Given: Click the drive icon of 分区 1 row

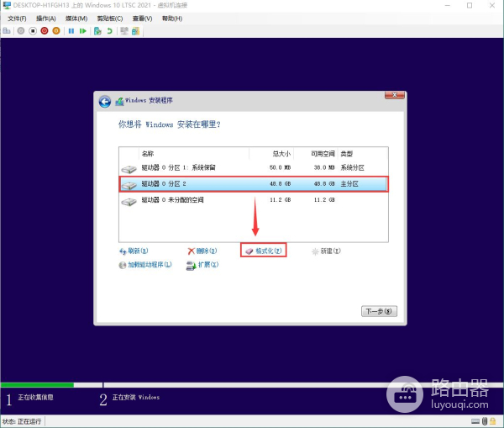Looking at the screenshot, I should point(129,169).
